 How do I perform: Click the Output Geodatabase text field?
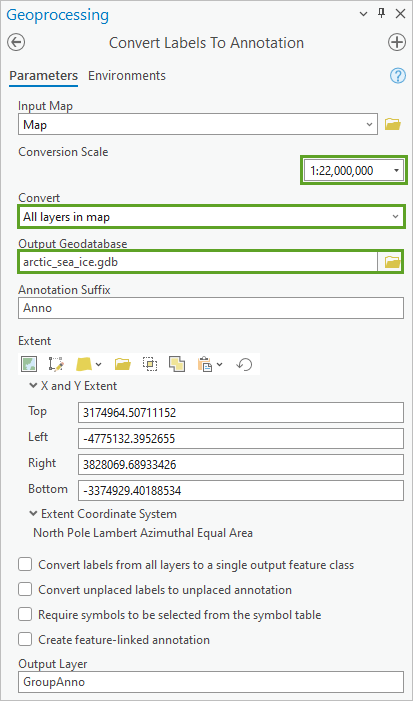tap(198, 262)
